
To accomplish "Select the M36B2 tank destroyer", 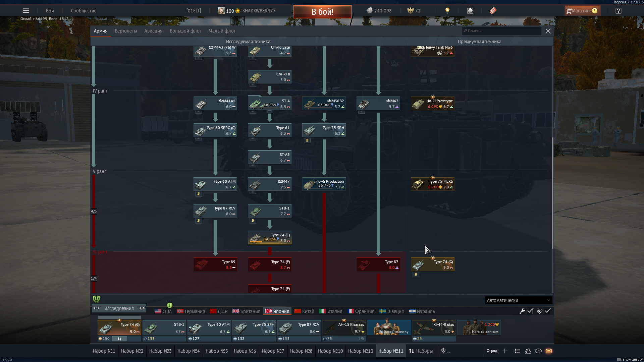I will tap(324, 104).
